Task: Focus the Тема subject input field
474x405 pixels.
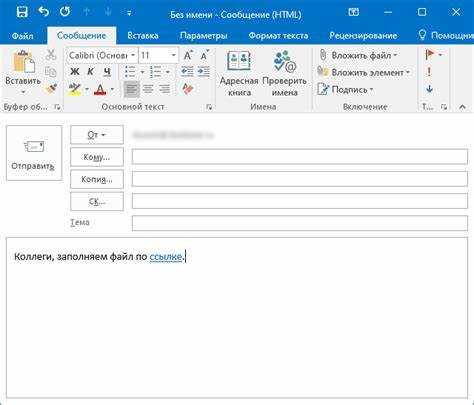Action: (x=300, y=223)
